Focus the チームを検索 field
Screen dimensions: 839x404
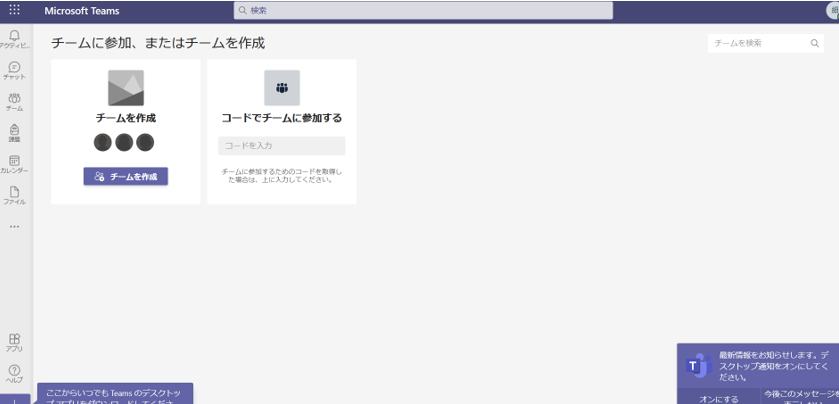point(766,43)
